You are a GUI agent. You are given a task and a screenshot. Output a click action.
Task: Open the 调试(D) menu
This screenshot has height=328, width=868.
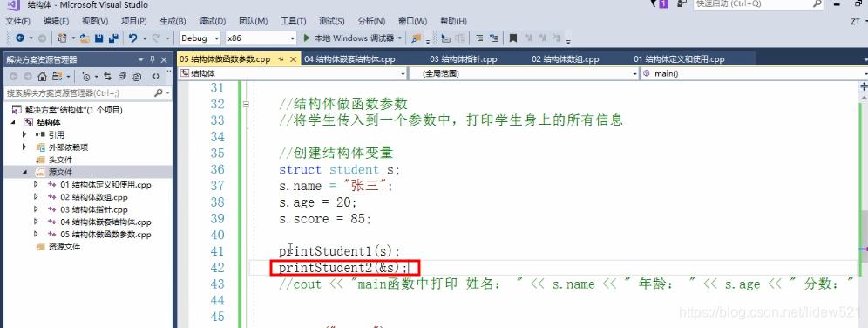point(212,21)
